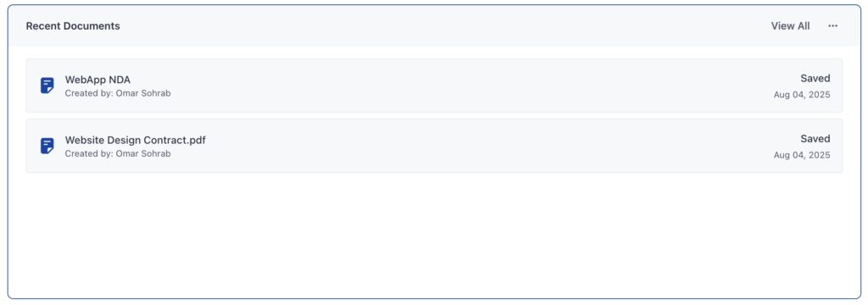The image size is (868, 305).
Task: Select the WebApp NDA row card
Action: [434, 86]
